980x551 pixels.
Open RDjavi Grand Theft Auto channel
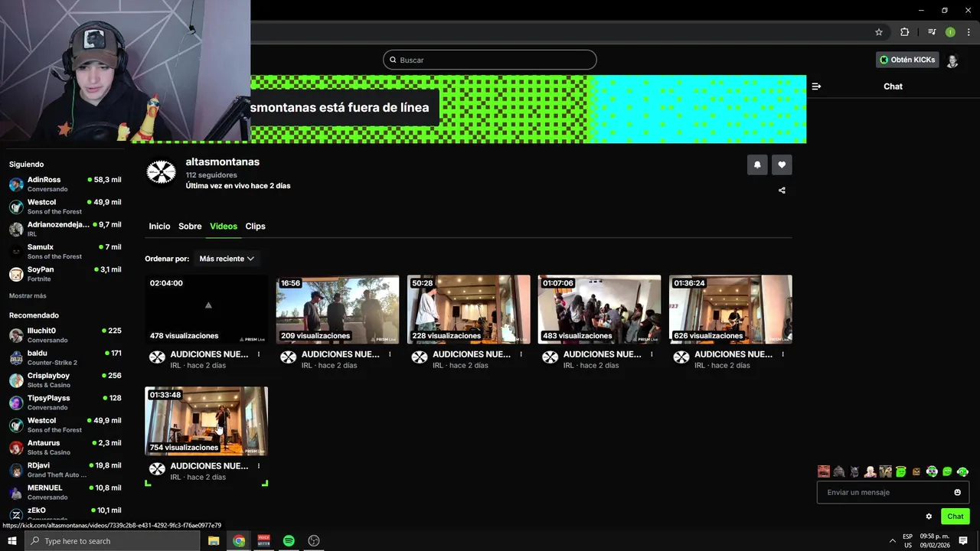pyautogui.click(x=64, y=470)
